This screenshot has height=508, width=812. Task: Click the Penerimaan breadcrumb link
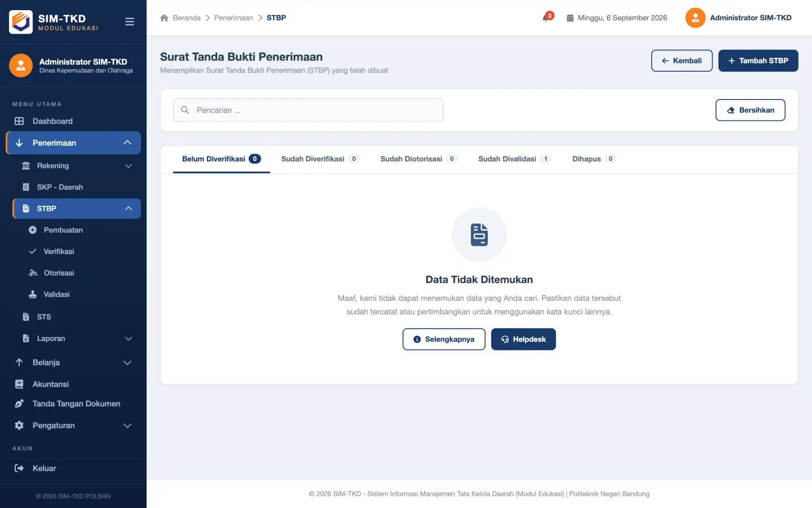[x=233, y=18]
